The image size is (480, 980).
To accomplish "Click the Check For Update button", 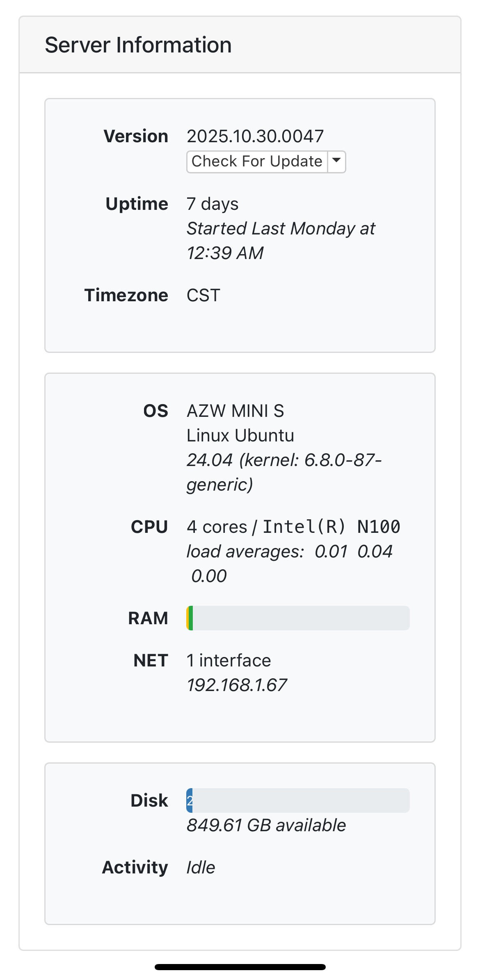I will [x=257, y=161].
